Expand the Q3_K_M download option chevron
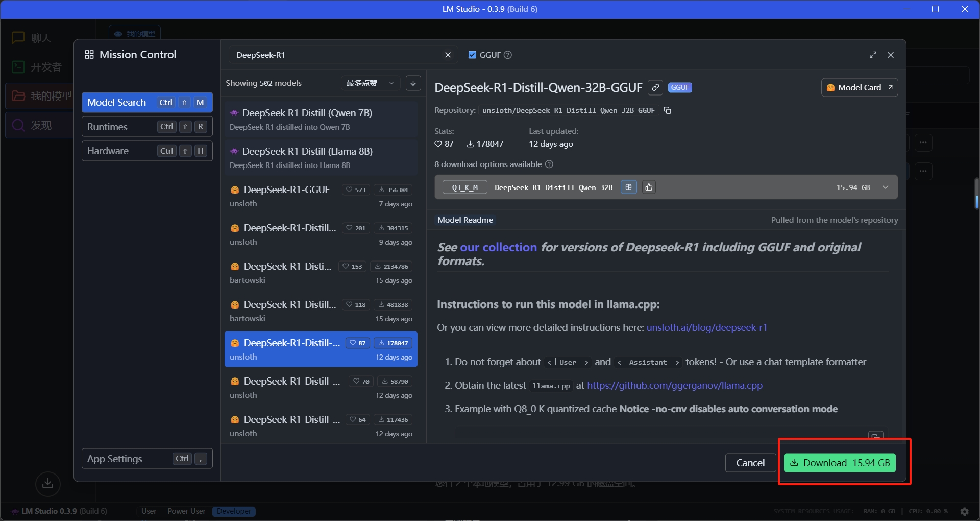The height and width of the screenshot is (521, 980). pos(885,187)
